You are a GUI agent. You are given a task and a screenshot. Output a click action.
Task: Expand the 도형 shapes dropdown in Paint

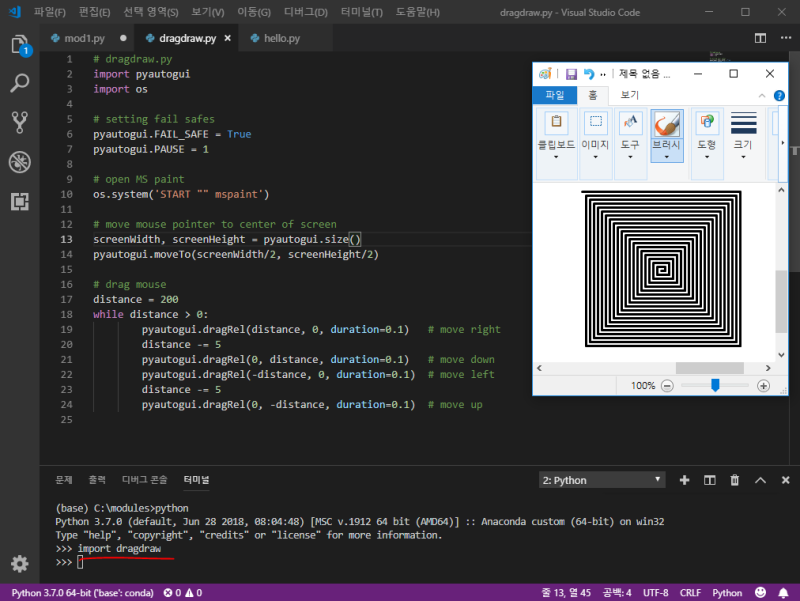point(706,159)
